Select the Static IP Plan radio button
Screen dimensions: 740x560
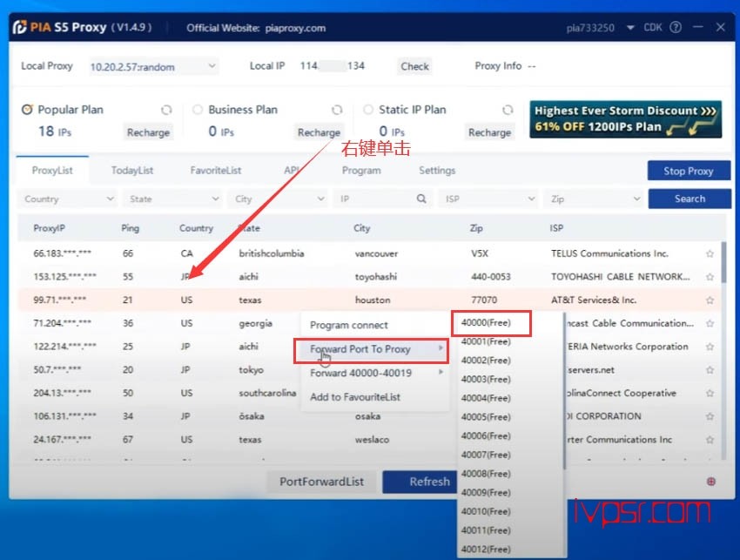point(368,110)
